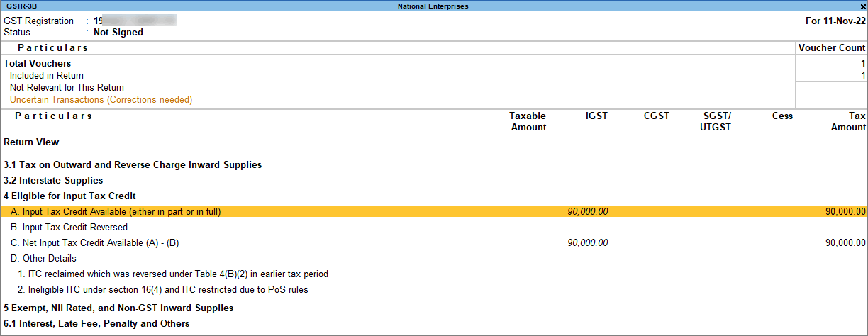Viewport: 868px width, 336px height.
Task: Expand 6.1 Interest, Late Fee section
Action: point(96,324)
